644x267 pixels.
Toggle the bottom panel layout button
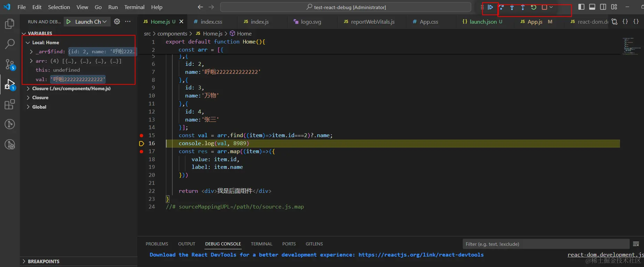tap(592, 7)
